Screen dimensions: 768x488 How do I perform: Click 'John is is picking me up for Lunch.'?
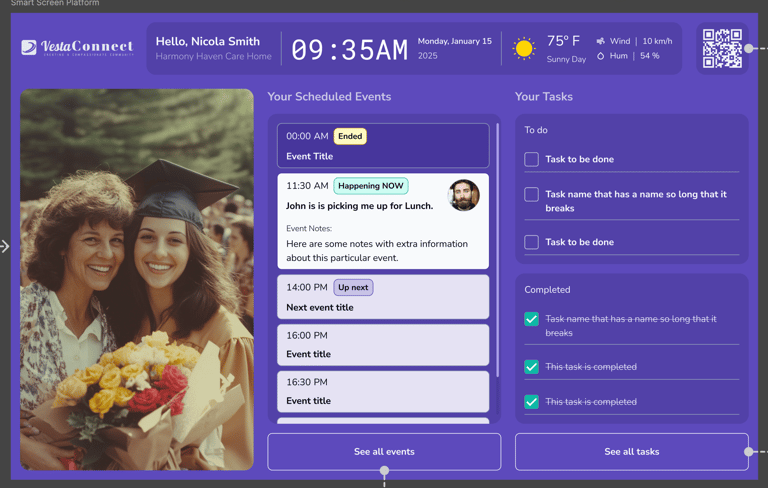pyautogui.click(x=360, y=206)
